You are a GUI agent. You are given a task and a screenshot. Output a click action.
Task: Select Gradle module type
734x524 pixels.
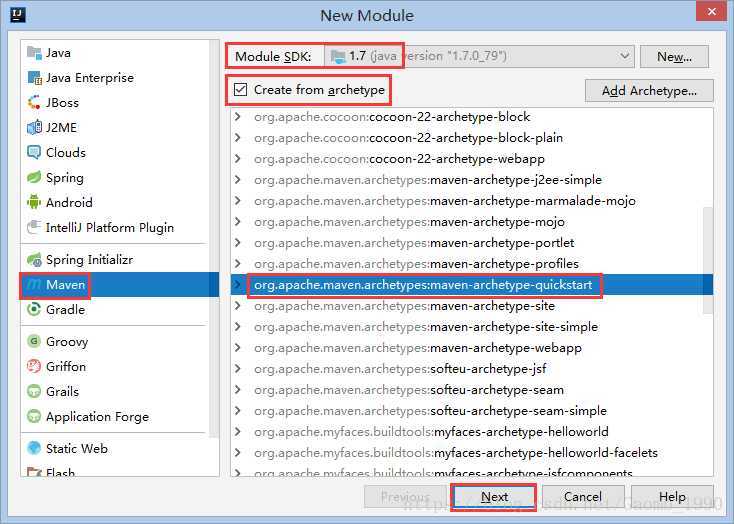click(x=115, y=310)
